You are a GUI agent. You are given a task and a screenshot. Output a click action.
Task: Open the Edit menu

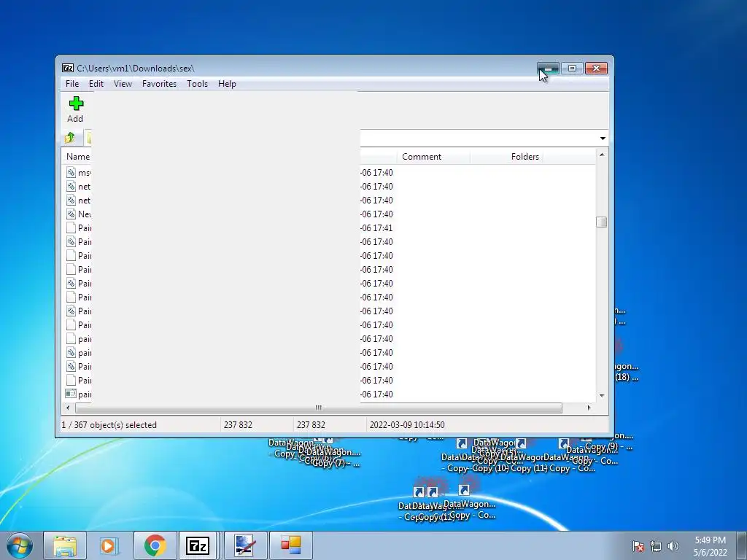[x=96, y=84]
